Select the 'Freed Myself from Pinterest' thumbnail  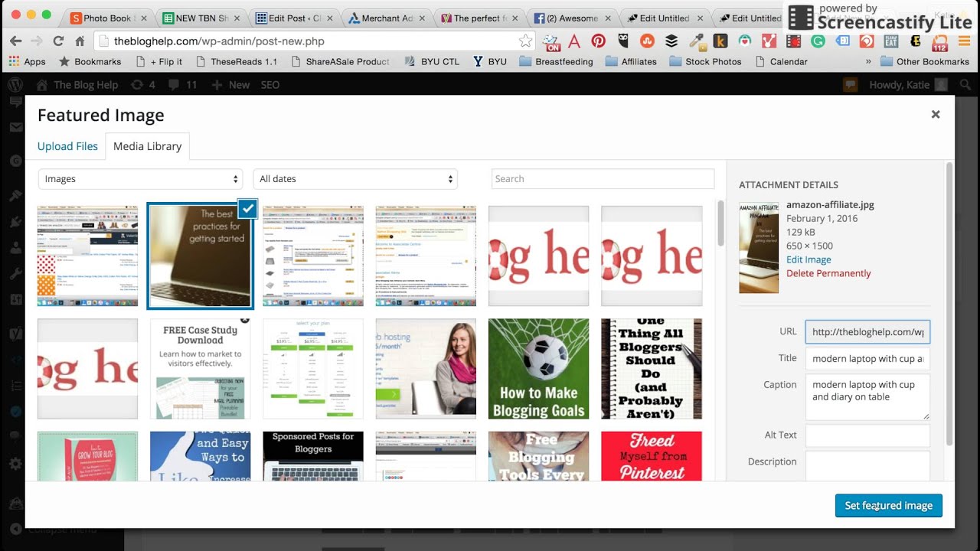coord(652,456)
